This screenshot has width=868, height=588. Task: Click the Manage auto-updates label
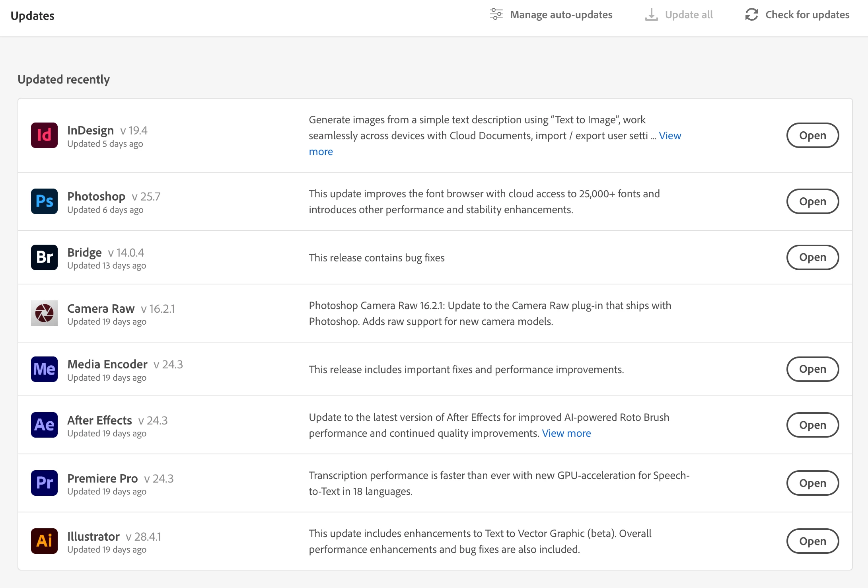561,15
